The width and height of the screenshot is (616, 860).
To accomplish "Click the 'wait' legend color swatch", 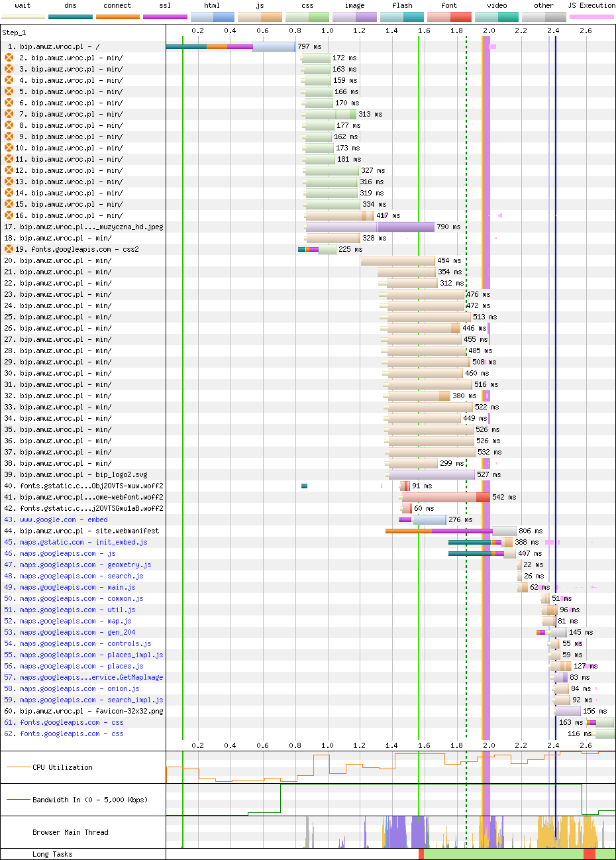I will (23, 16).
